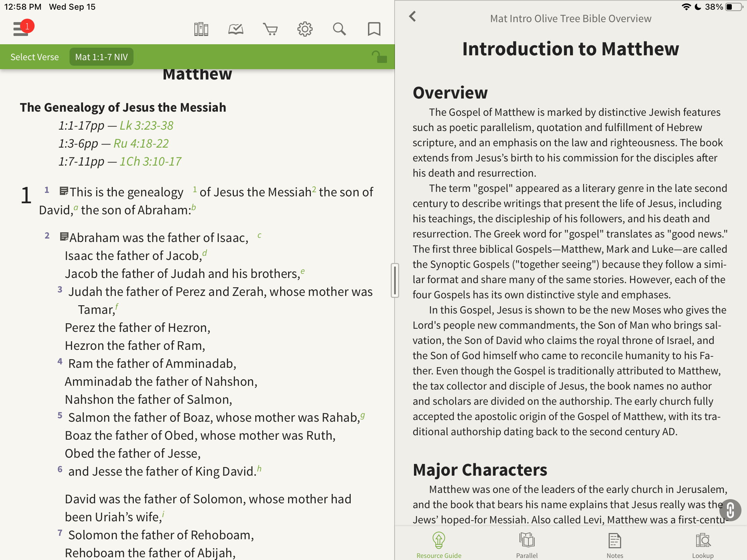
Task: Tap the bookmark ribbon icon
Action: click(x=374, y=29)
